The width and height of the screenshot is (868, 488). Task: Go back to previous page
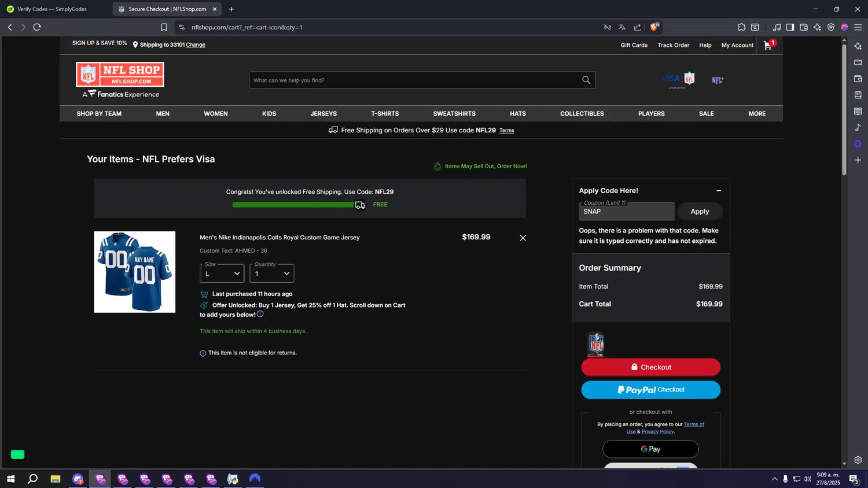[x=10, y=27]
